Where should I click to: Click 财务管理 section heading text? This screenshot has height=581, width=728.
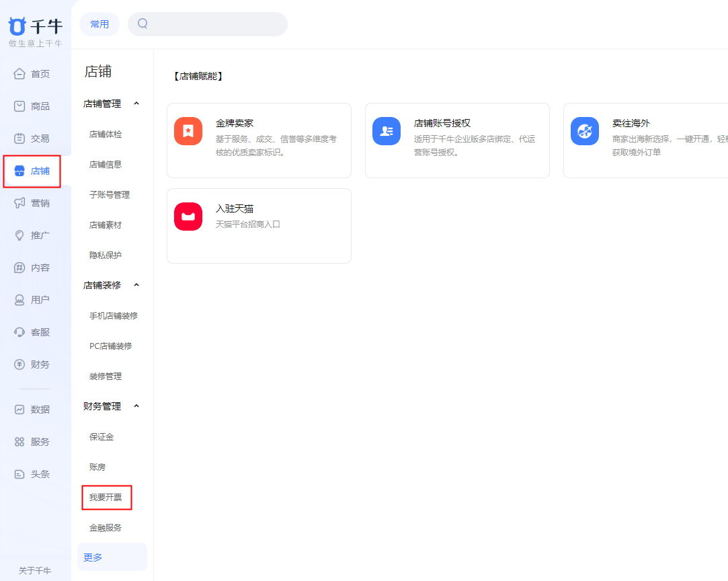click(102, 407)
